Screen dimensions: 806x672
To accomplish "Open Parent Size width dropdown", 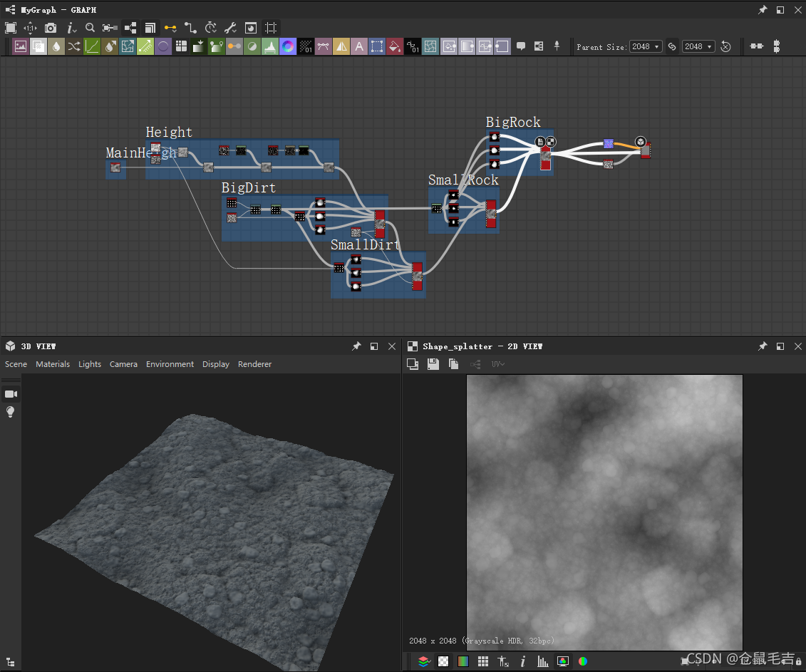I will pos(646,46).
